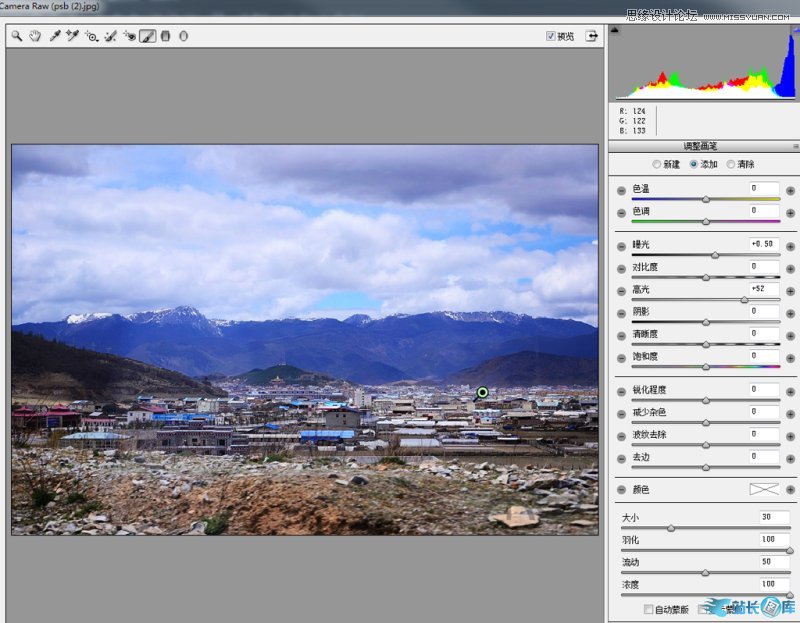Select the 新建 radio button

click(656, 164)
